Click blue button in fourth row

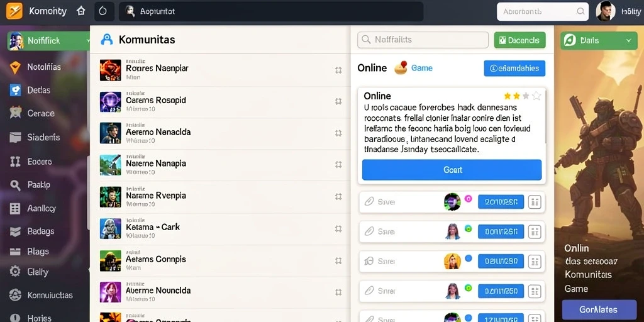tap(501, 291)
